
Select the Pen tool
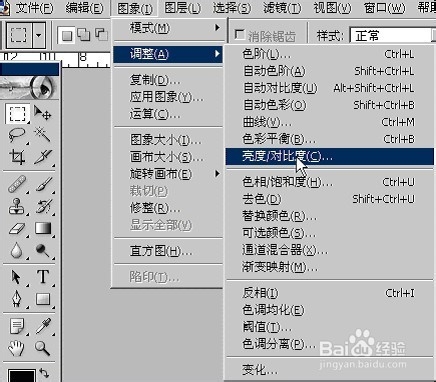[x=17, y=299]
